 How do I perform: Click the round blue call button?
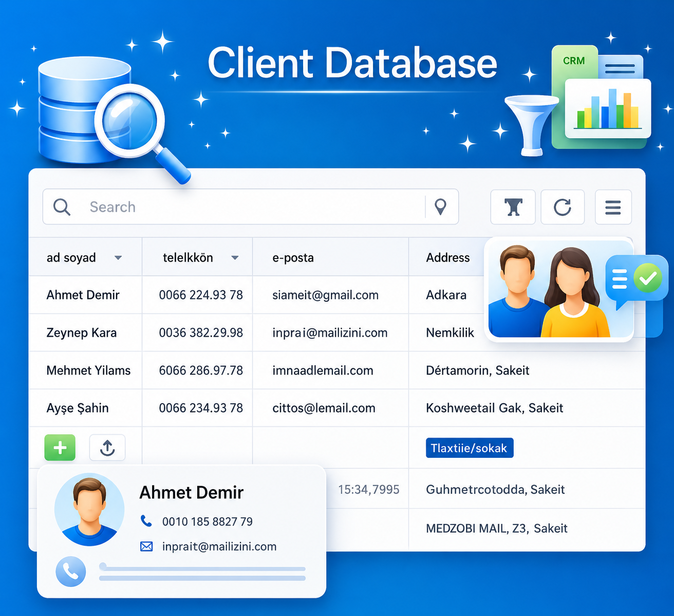[x=70, y=571]
